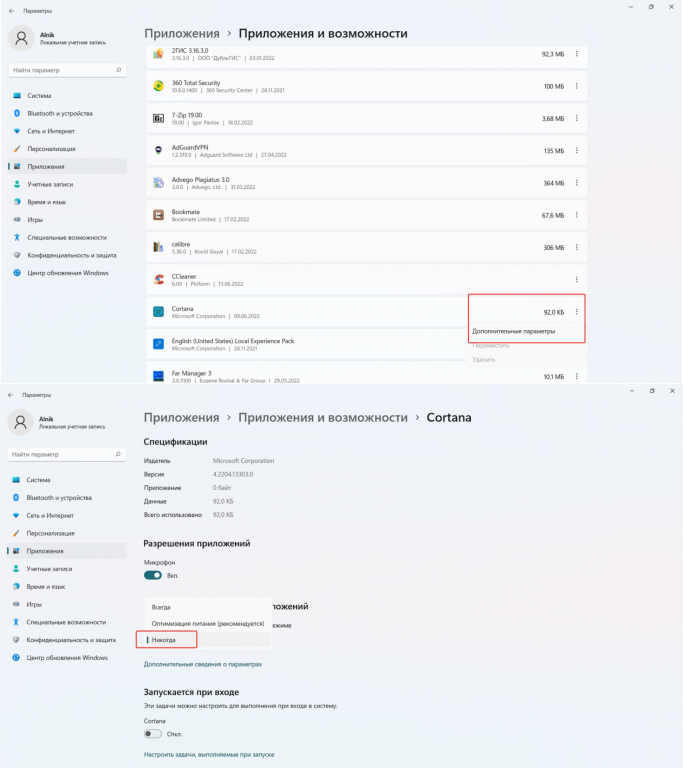Viewport: 683px width, 768px height.
Task: Select the Far Manager 3 icon
Action: tap(158, 376)
